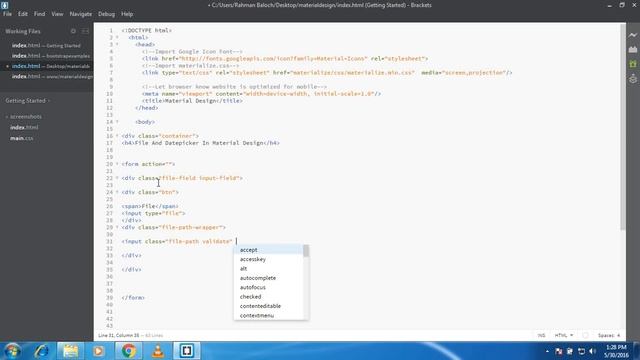Choose 'autofocus' from the hint list
Image resolution: width=640 pixels, height=360 pixels.
[268, 287]
